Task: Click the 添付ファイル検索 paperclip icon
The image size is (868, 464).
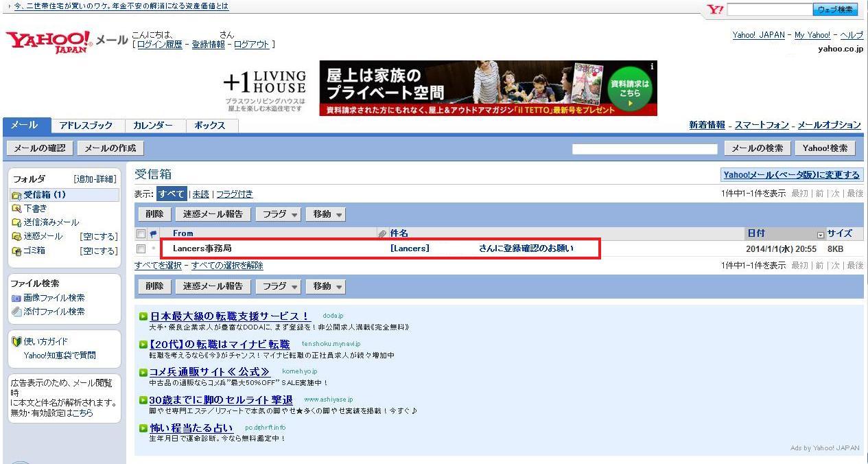Action: 17,312
